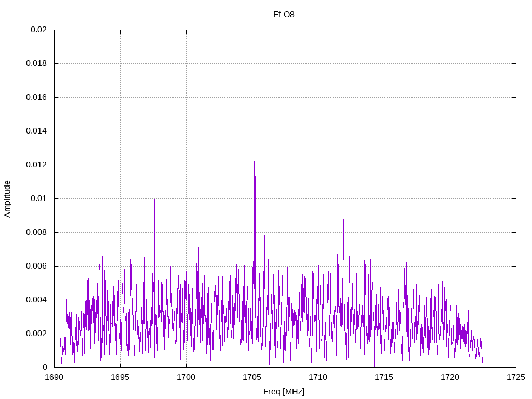Viewport: 532px width, 399px height.
Task: Click the 1690 x-axis tick label
Action: (x=54, y=377)
